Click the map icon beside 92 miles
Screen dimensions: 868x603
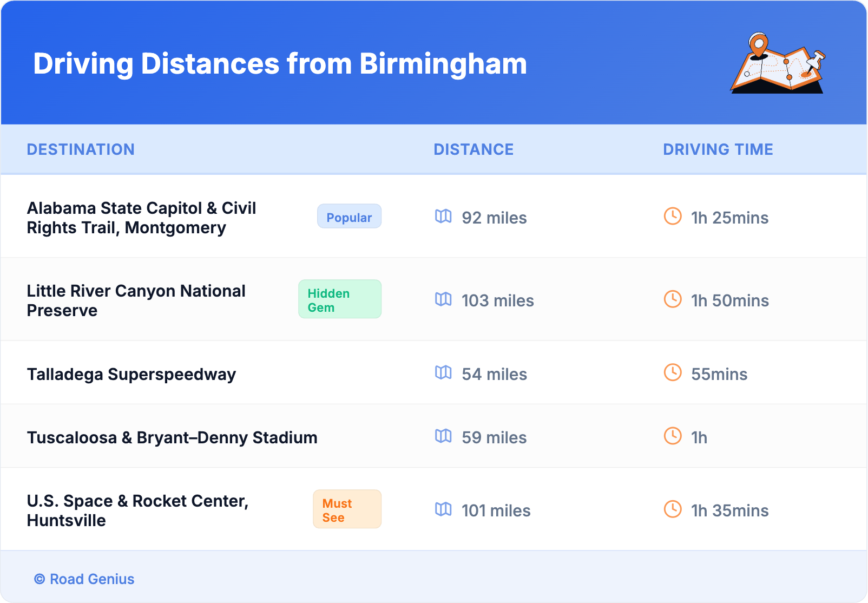coord(443,217)
